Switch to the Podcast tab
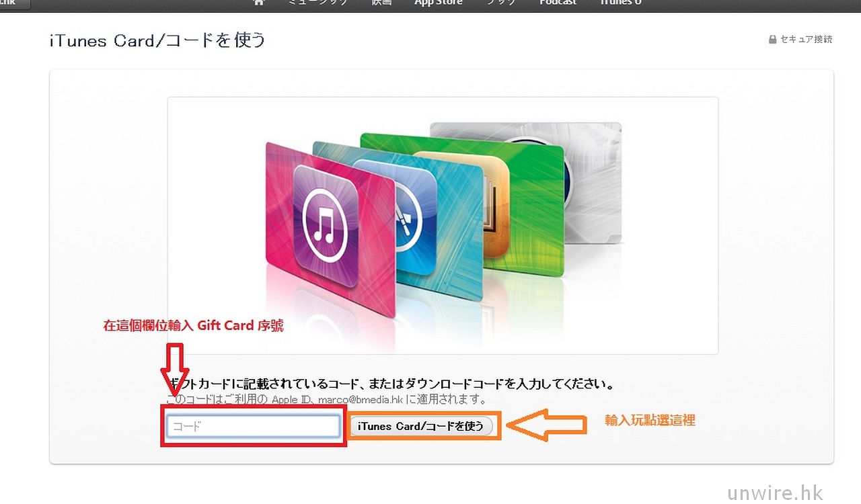The width and height of the screenshot is (861, 504). click(x=558, y=3)
